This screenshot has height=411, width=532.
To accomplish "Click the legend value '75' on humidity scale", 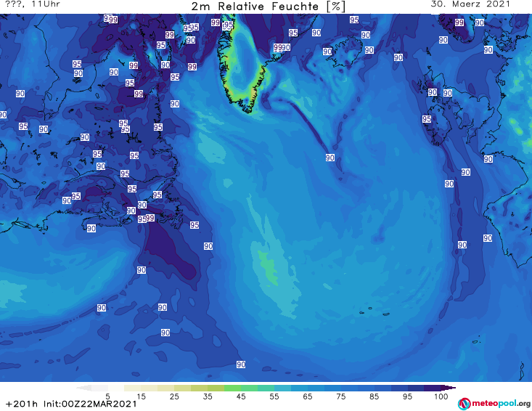I will [x=340, y=396].
